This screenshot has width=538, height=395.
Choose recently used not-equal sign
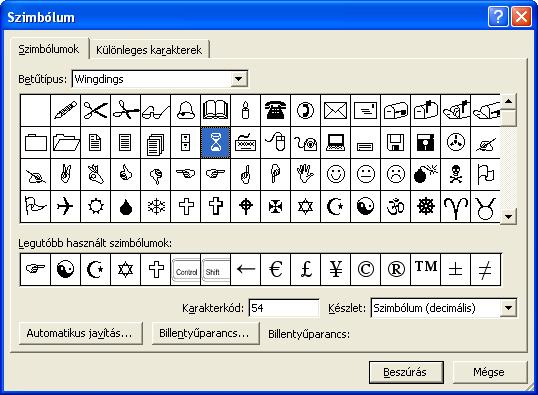tap(486, 269)
